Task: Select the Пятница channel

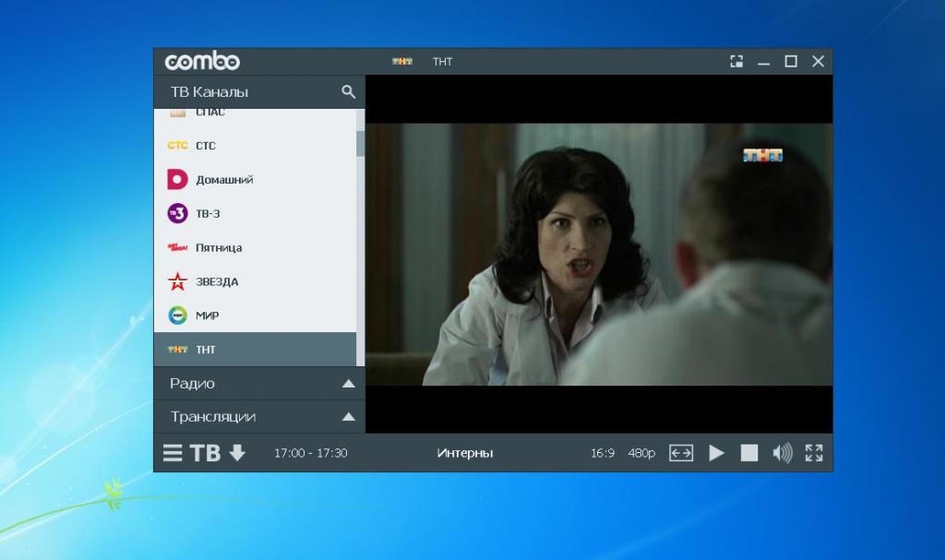Action: (255, 247)
